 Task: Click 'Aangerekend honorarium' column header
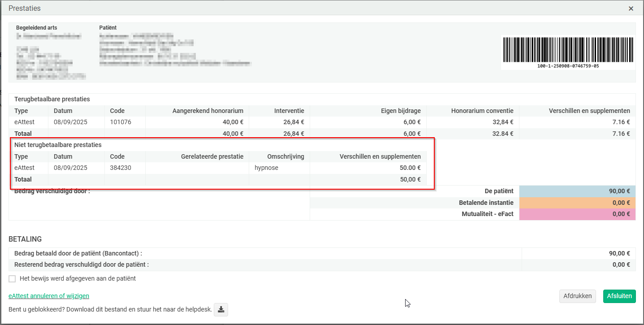coord(207,111)
